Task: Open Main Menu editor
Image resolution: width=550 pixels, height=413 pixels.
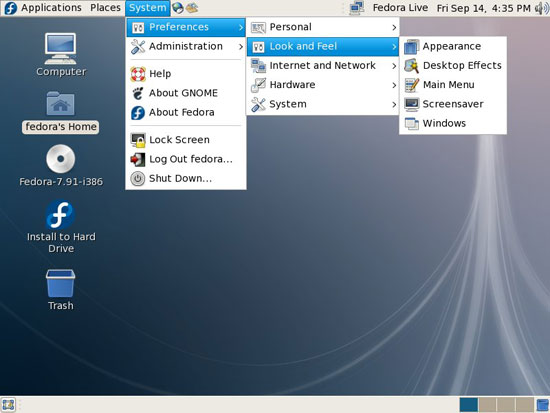Action: pyautogui.click(x=453, y=85)
